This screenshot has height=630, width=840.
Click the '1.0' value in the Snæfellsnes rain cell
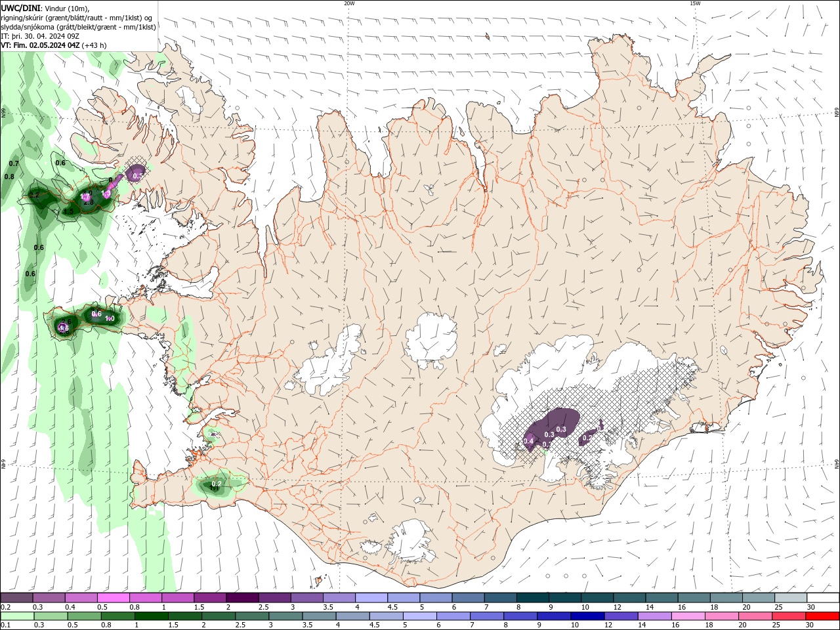[110, 318]
